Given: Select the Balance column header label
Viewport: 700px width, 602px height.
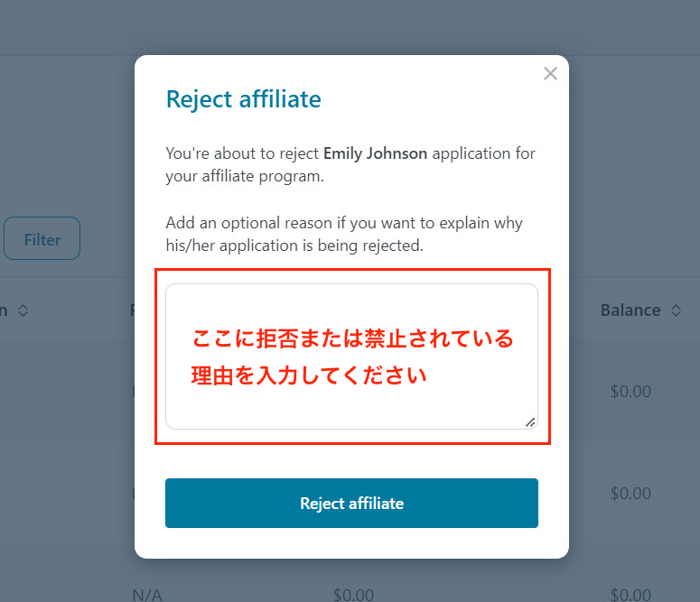Looking at the screenshot, I should 630,310.
